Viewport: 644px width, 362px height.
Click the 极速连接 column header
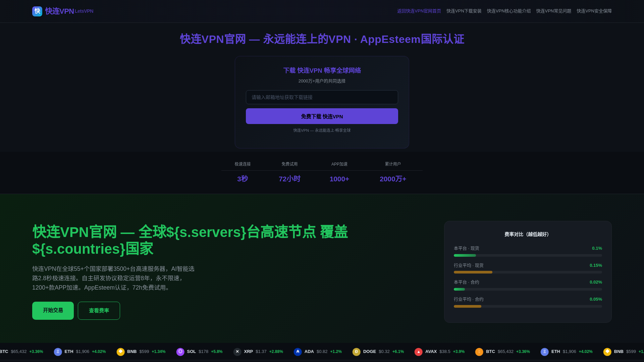point(243,164)
